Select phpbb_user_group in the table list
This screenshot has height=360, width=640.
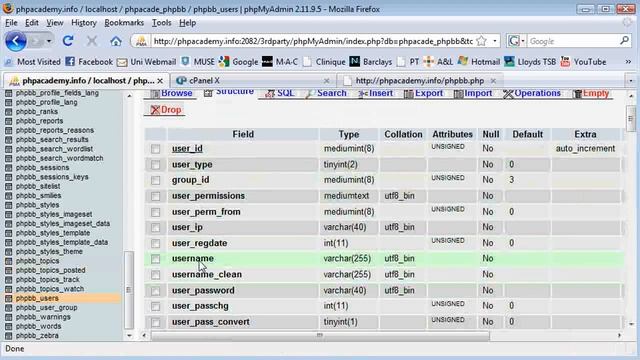46,308
